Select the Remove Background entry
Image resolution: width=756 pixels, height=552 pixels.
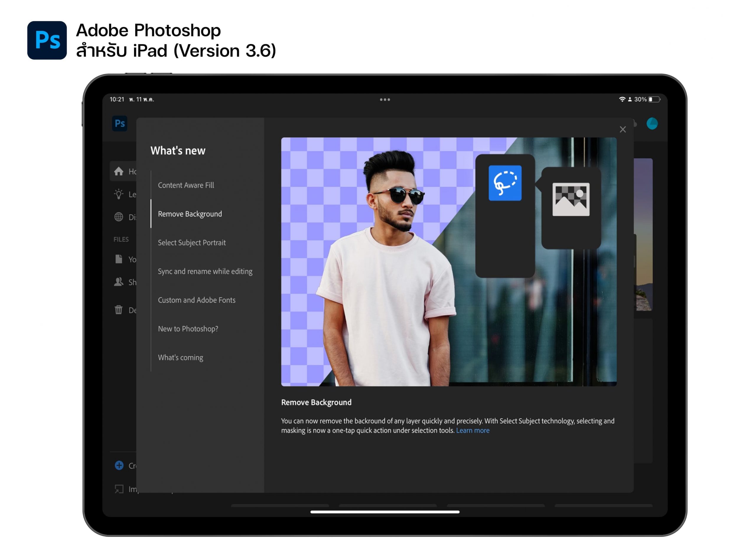click(190, 214)
